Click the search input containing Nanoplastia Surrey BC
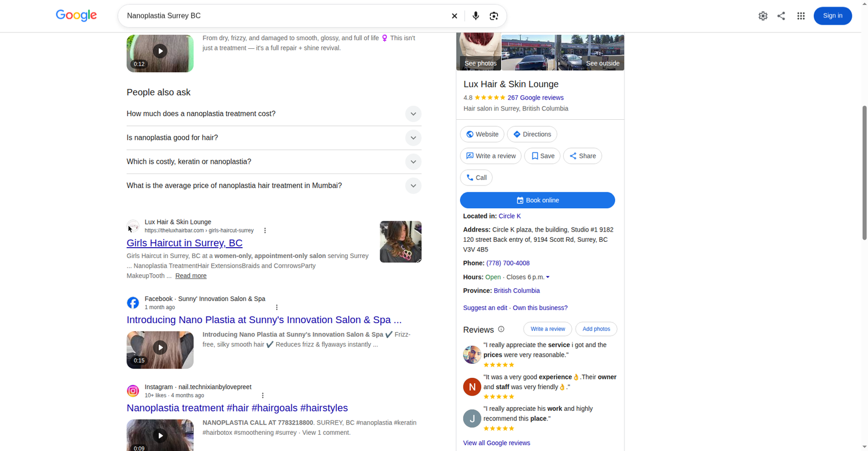 pos(285,16)
